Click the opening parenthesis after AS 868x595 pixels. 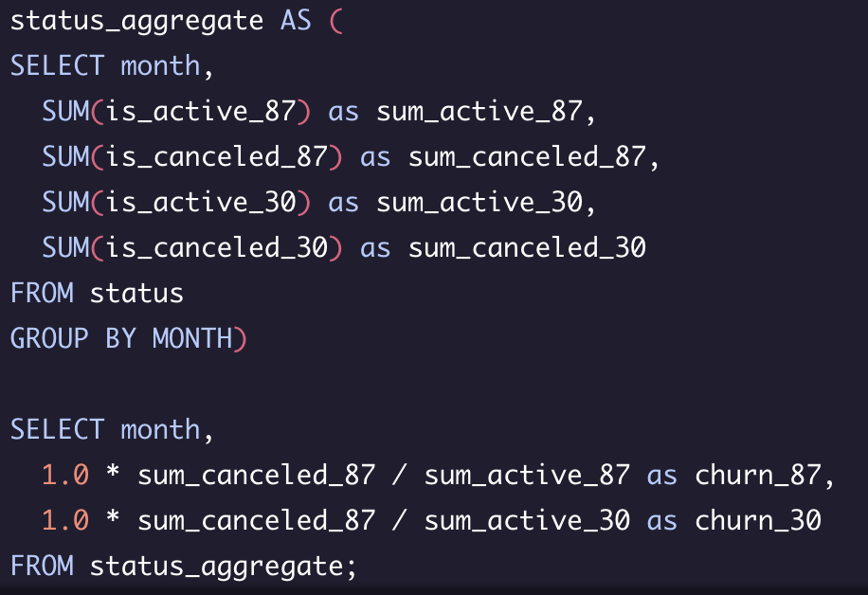point(336,22)
